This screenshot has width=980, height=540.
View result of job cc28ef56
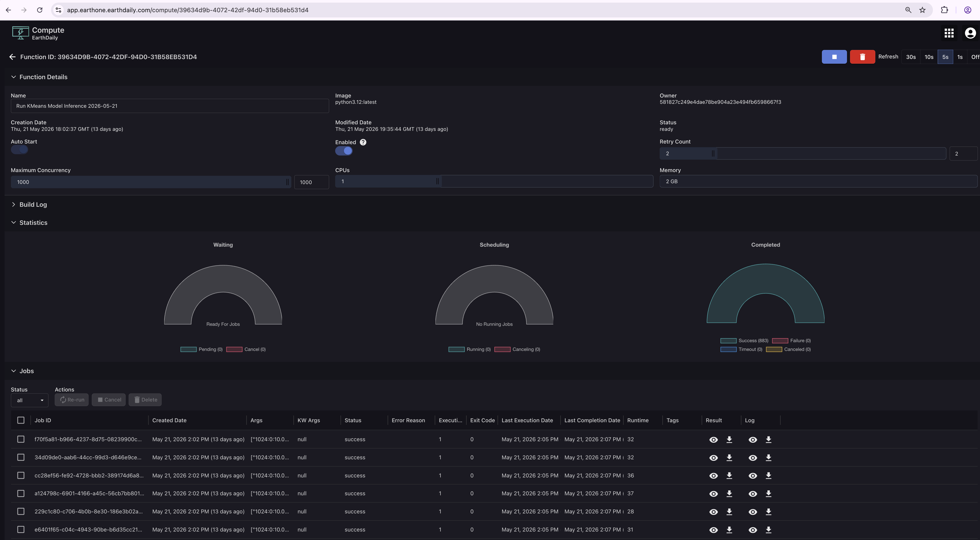[x=713, y=476]
